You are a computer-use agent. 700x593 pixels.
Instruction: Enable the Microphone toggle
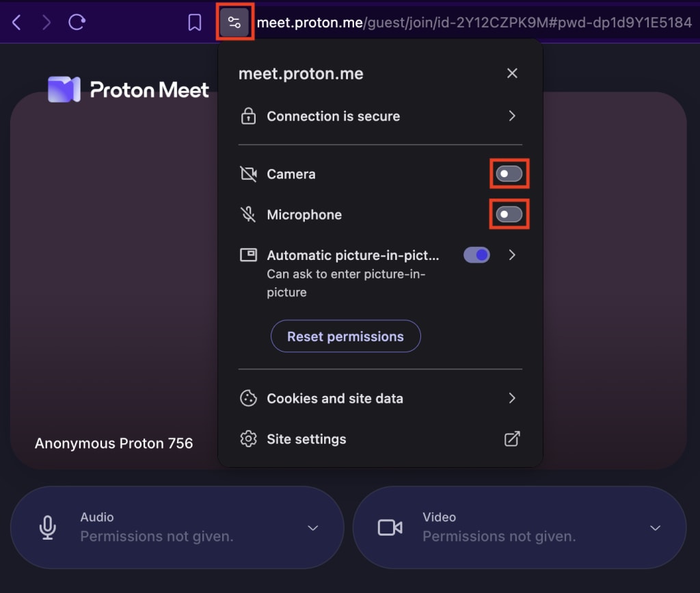509,214
